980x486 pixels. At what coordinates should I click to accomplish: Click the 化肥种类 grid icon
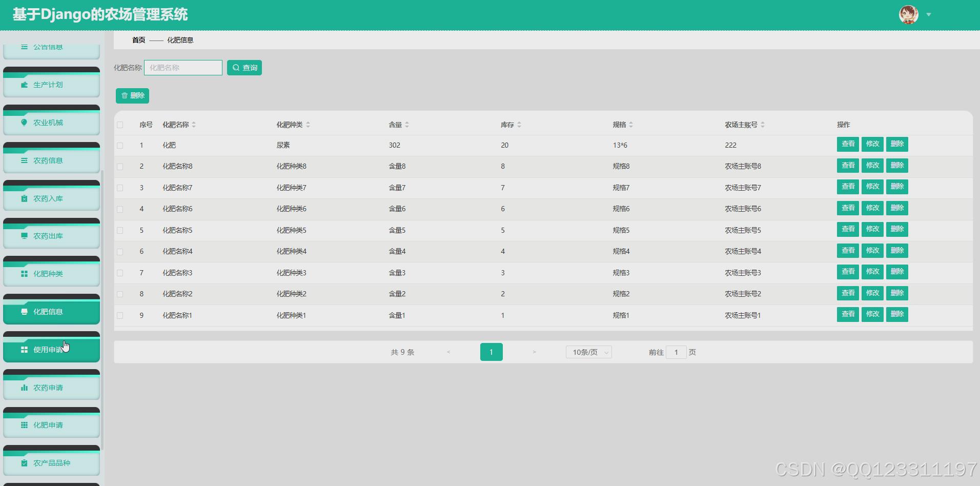[24, 274]
